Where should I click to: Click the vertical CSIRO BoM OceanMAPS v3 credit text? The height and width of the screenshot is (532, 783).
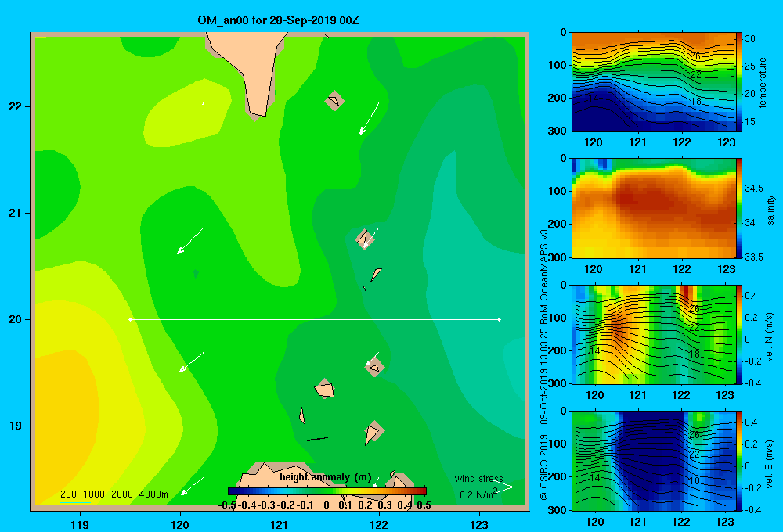click(544, 365)
